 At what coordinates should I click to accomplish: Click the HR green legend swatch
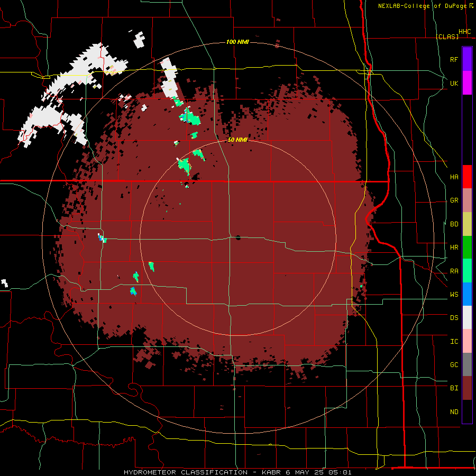coord(467,248)
